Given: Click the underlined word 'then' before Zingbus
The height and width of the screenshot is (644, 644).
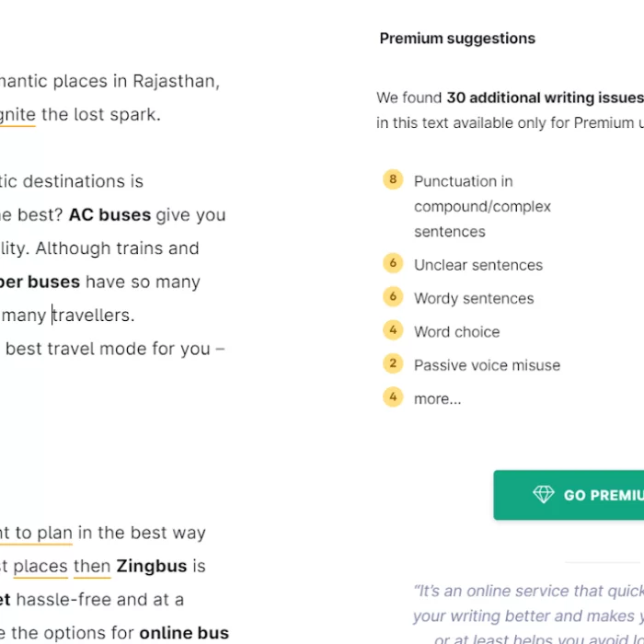Looking at the screenshot, I should point(92,566).
